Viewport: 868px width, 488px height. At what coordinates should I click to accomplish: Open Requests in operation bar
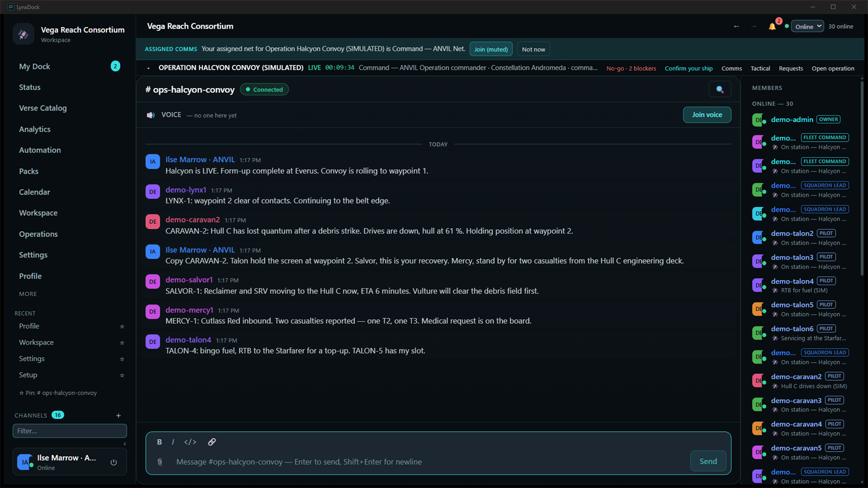(790, 68)
